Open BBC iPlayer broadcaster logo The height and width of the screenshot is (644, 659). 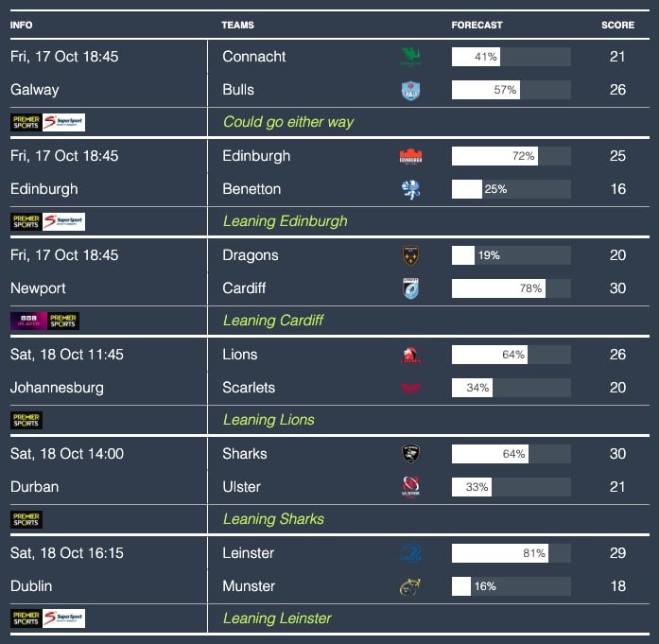coord(27,321)
